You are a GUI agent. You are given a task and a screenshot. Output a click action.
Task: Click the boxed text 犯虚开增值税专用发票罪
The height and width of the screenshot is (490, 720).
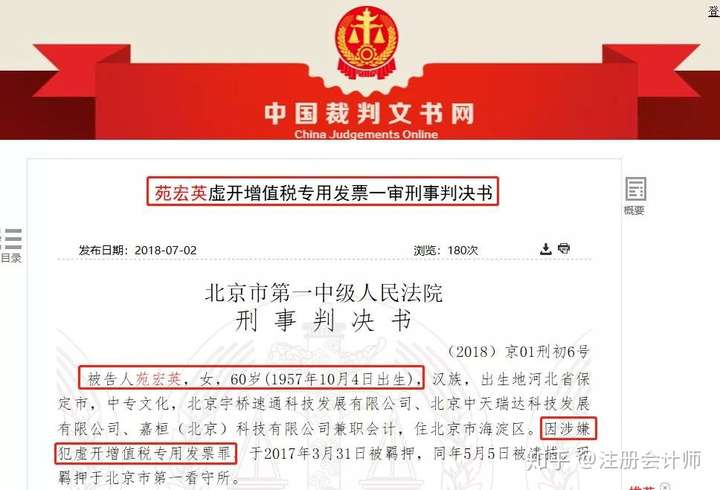[146, 453]
